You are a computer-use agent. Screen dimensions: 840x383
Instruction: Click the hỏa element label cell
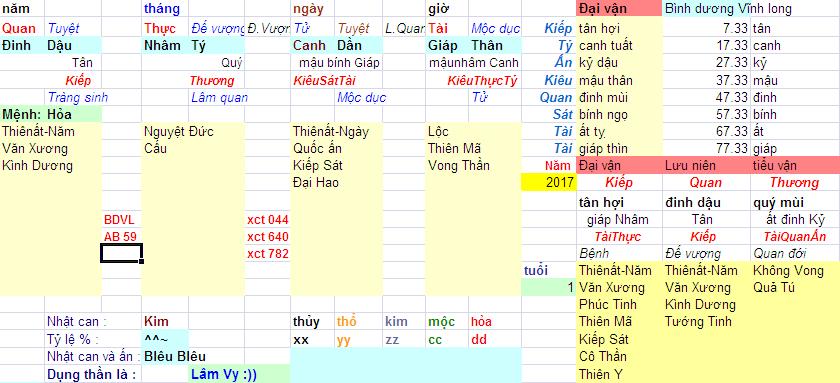pos(495,322)
